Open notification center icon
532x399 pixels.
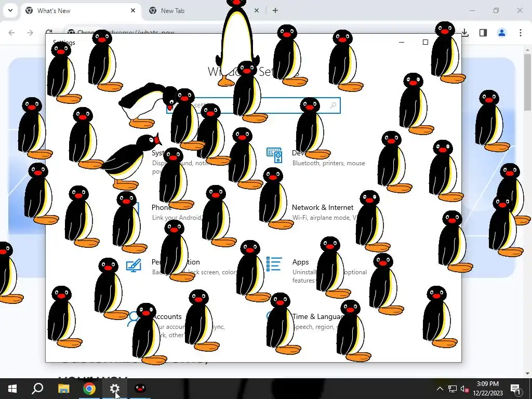pos(515,389)
